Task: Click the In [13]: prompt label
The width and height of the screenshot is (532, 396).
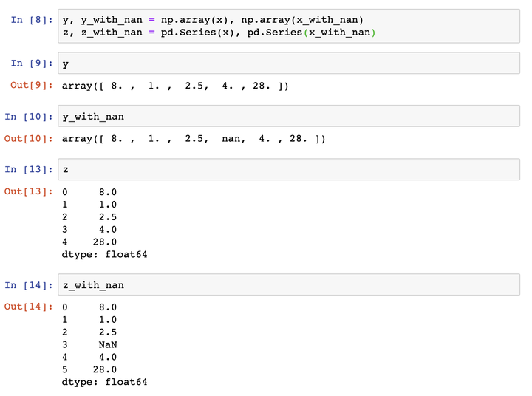Action: [29, 169]
